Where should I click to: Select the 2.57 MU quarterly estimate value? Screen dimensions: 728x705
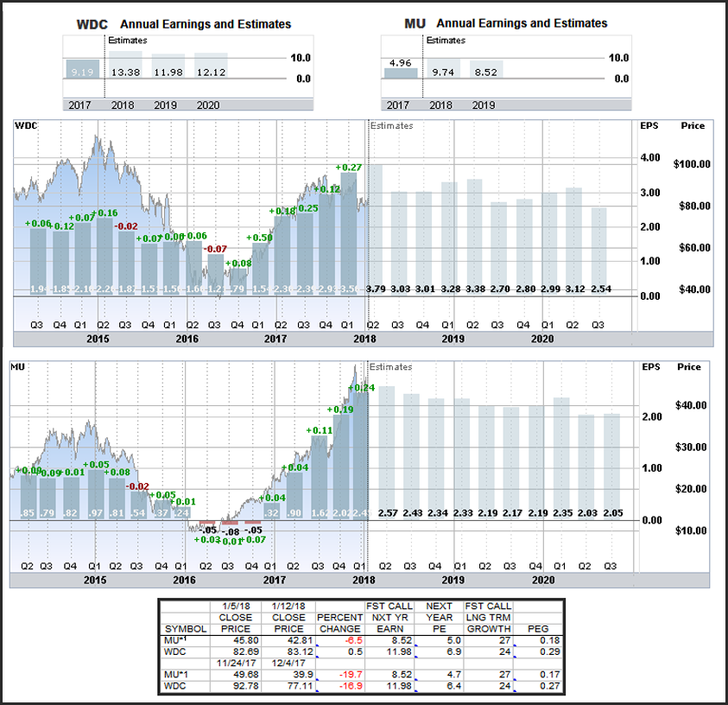[x=388, y=513]
